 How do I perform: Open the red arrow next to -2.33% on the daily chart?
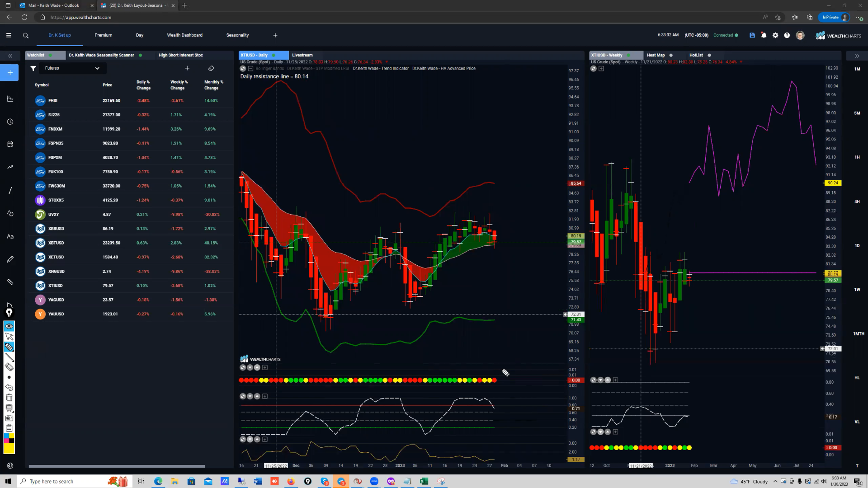pyautogui.click(x=387, y=62)
